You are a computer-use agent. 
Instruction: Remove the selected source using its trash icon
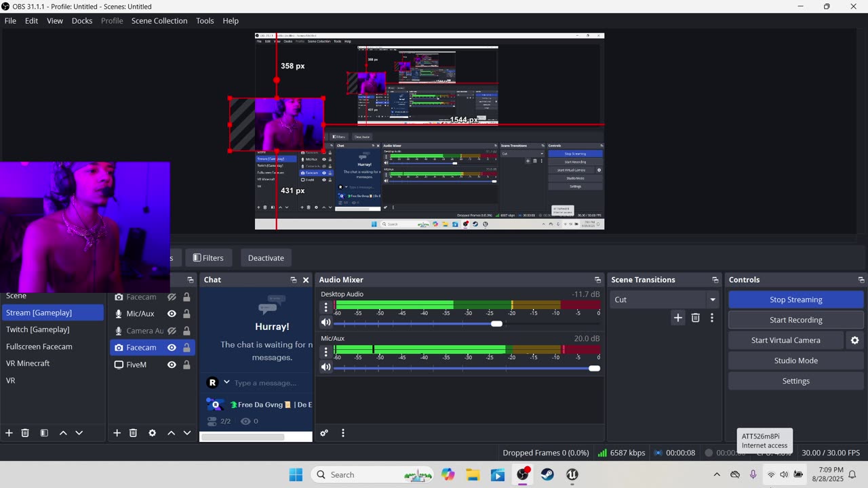tap(133, 433)
